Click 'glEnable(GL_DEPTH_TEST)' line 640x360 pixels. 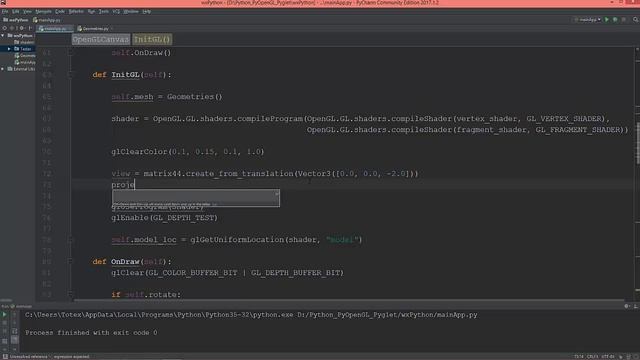click(164, 218)
